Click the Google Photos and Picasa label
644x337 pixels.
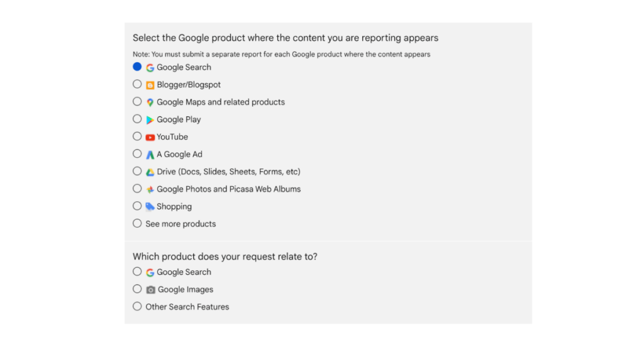[228, 189]
